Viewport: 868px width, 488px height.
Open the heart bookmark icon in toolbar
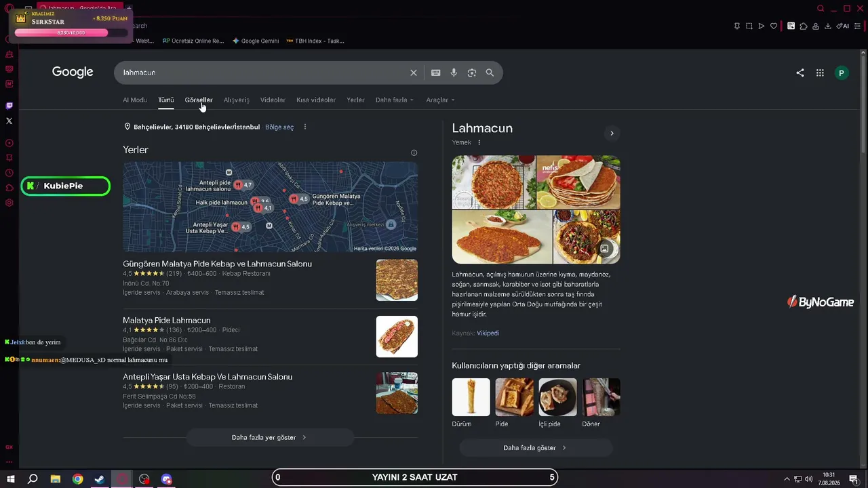(x=774, y=26)
